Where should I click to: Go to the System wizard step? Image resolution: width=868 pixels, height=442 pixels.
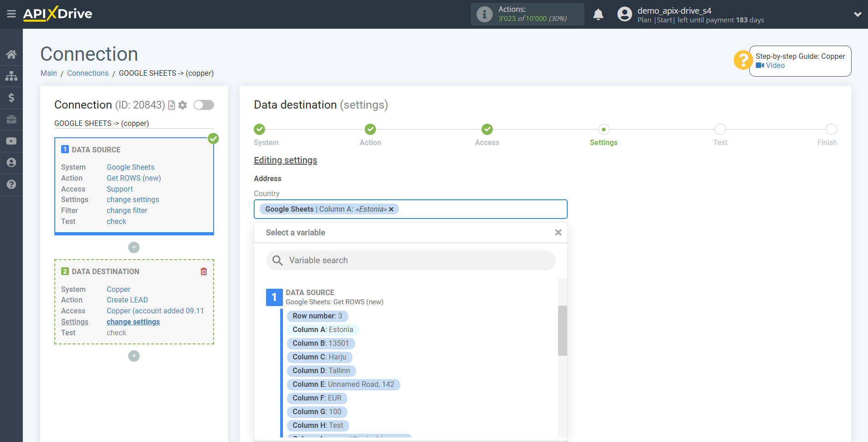coord(260,130)
